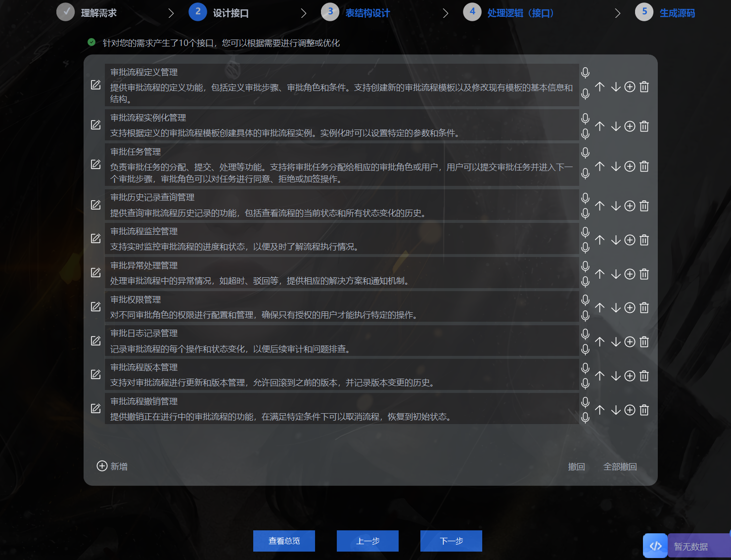Click the 下一步 button to proceed
The width and height of the screenshot is (731, 560).
[451, 541]
